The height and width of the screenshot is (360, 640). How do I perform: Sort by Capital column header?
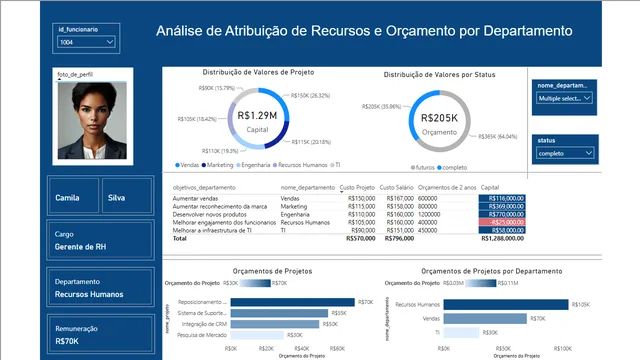pos(490,187)
